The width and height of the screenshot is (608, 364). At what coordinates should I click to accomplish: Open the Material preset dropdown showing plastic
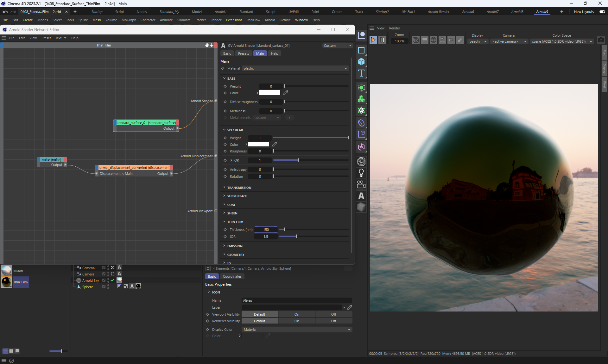tap(295, 68)
